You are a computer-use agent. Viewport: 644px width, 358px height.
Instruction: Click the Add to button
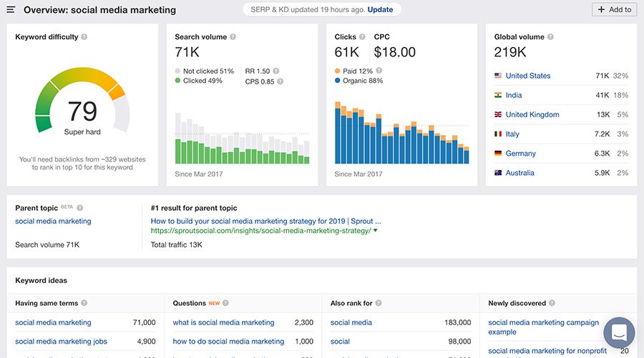point(614,10)
